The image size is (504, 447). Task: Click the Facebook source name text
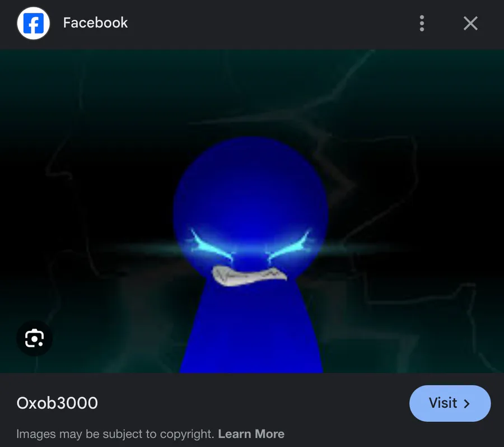tap(95, 23)
